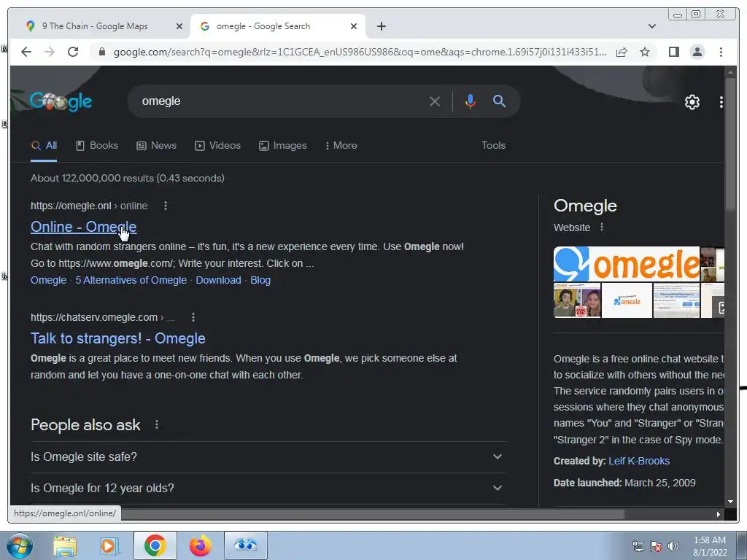Click the Google doodle logo
Screen dimensions: 747x560
(x=61, y=101)
